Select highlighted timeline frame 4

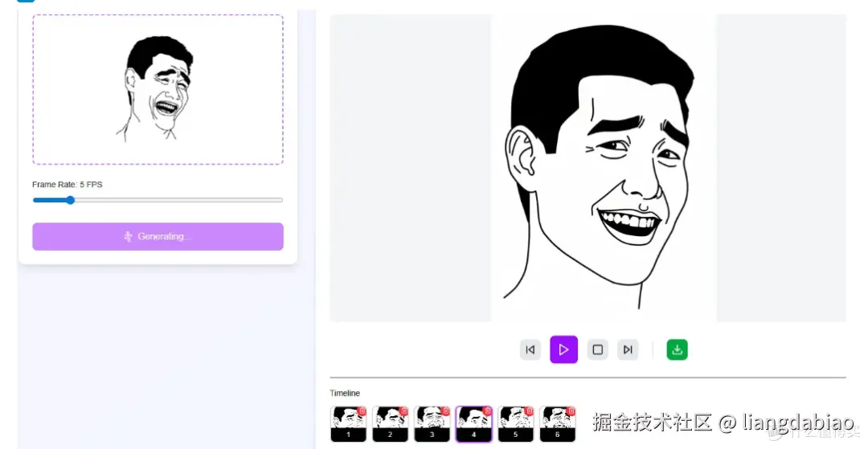(474, 424)
